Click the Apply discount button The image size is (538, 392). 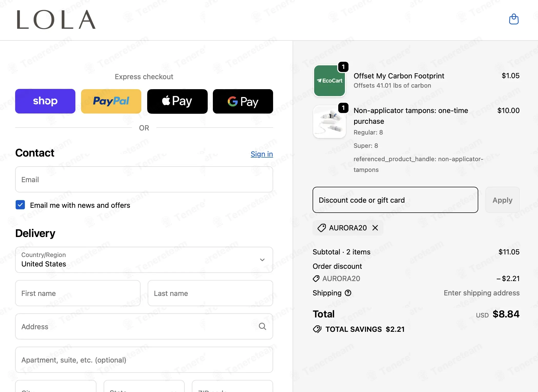[x=502, y=200]
